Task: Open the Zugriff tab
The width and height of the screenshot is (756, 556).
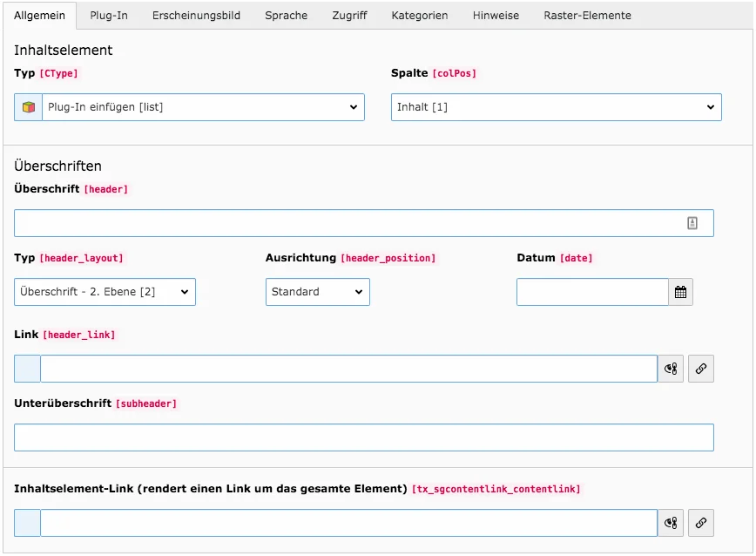Action: pyautogui.click(x=349, y=15)
